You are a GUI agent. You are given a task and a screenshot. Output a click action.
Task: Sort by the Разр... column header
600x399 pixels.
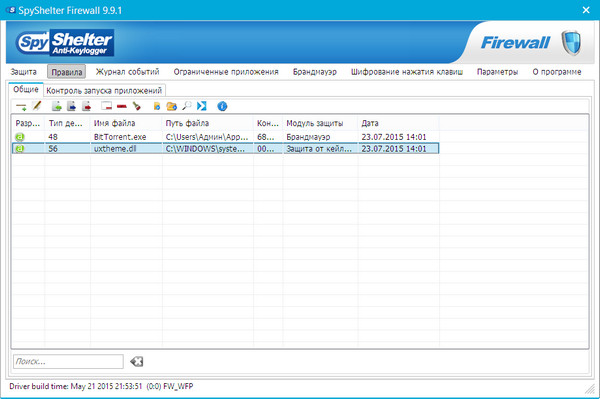[28, 123]
